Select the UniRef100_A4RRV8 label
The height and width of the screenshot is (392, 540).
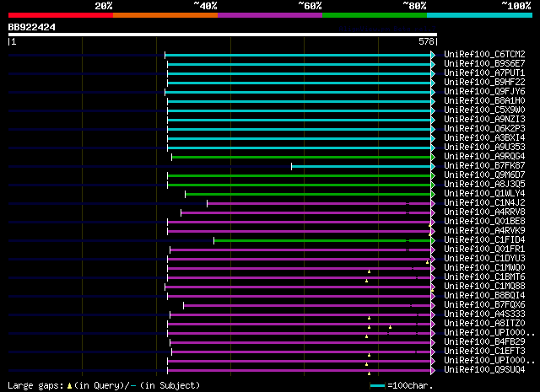point(484,212)
